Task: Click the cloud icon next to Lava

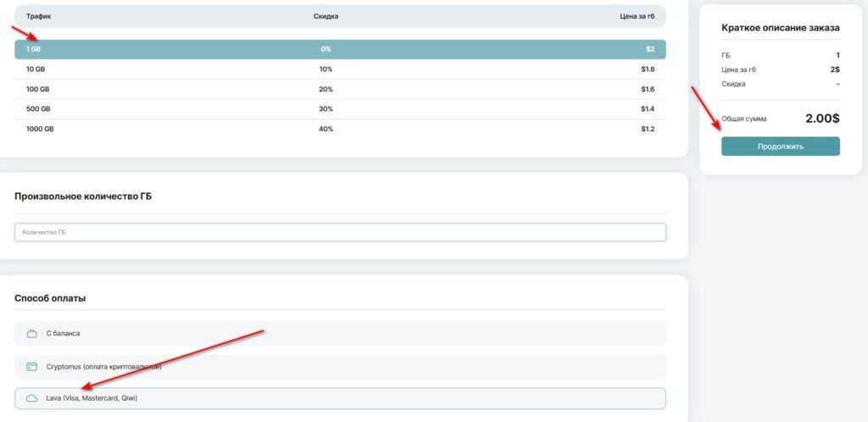Action: (x=32, y=398)
